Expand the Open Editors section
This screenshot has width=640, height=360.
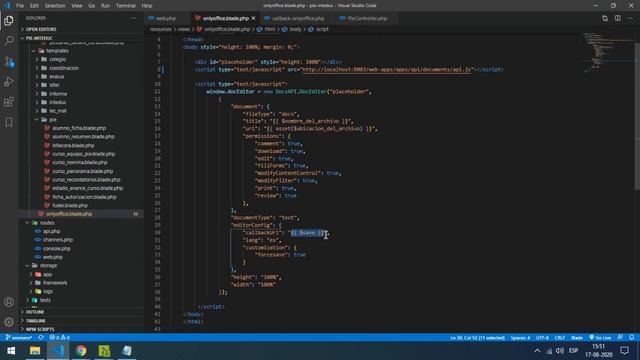(x=41, y=29)
